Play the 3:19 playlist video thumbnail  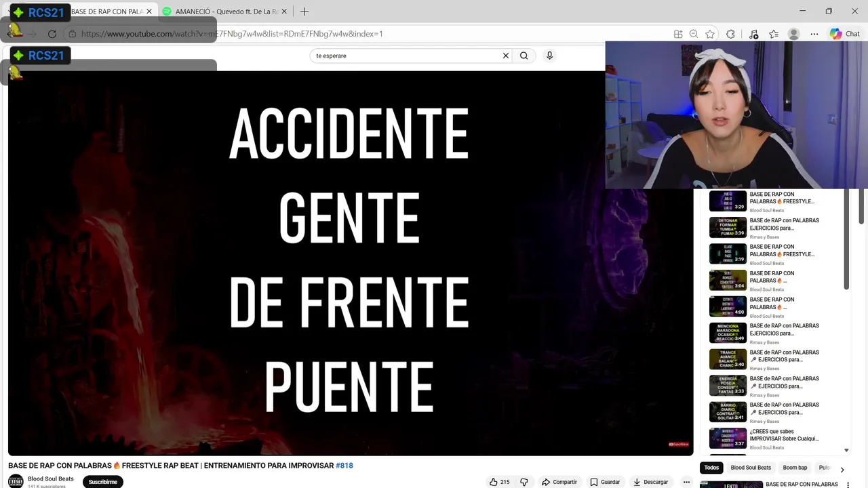point(728,253)
